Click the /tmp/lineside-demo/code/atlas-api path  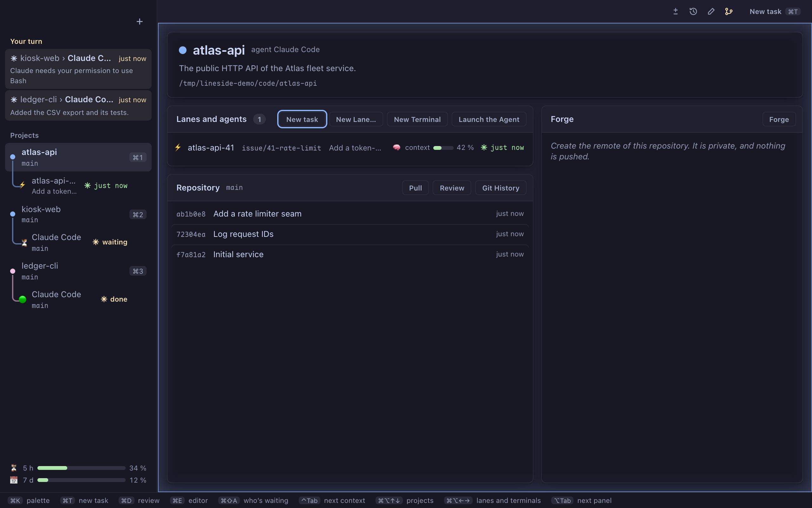tap(248, 83)
